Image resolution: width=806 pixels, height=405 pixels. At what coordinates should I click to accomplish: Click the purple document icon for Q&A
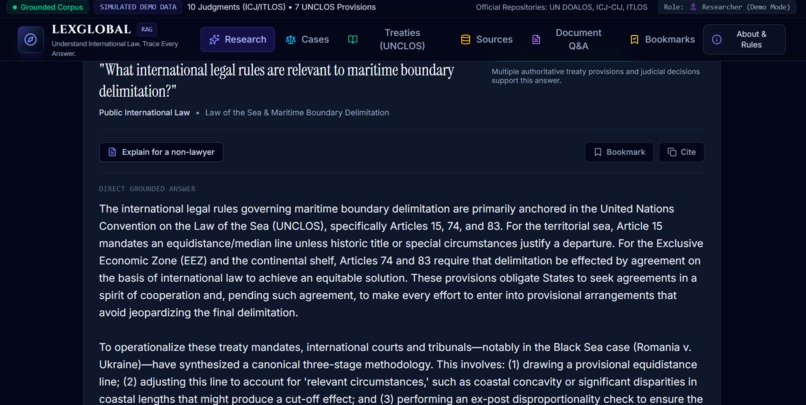(x=536, y=40)
